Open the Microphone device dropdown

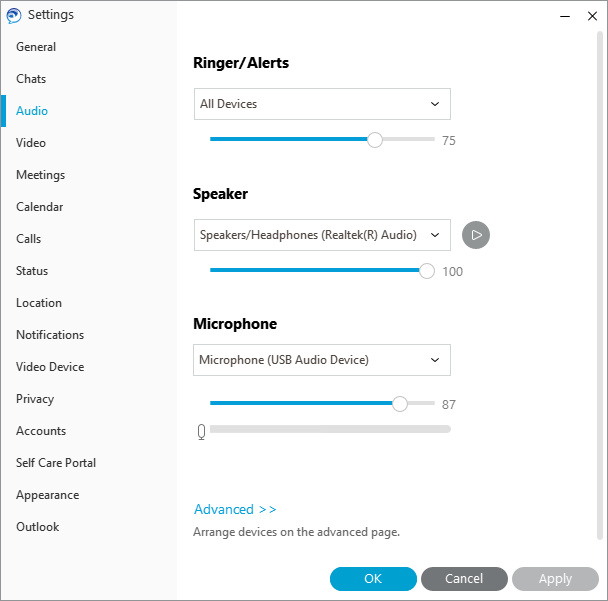(321, 360)
